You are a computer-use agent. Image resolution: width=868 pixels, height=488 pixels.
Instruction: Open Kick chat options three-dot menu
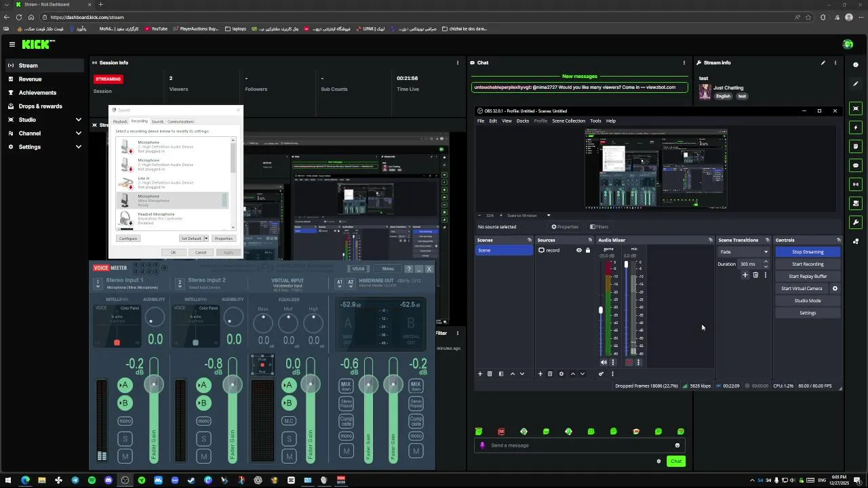click(684, 62)
